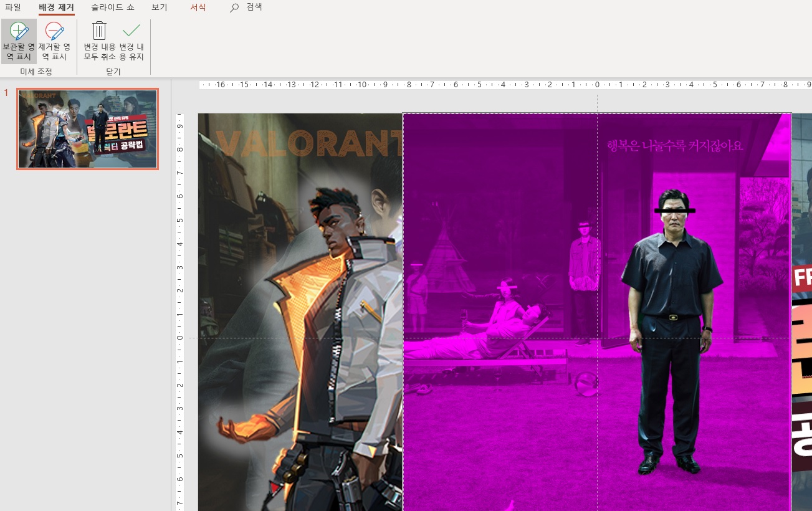Viewport: 812px width, 511px height.
Task: Select slide 1 thumbnail
Action: pos(87,129)
